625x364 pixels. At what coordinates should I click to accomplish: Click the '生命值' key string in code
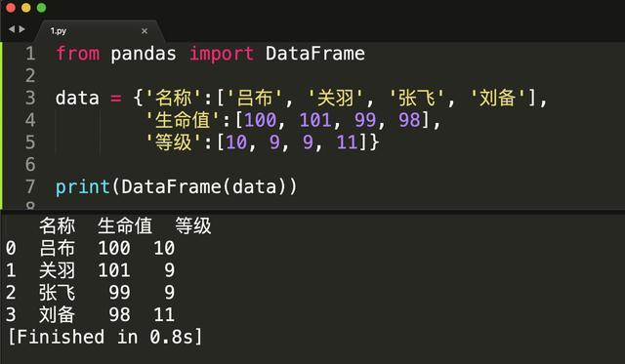click(x=183, y=120)
